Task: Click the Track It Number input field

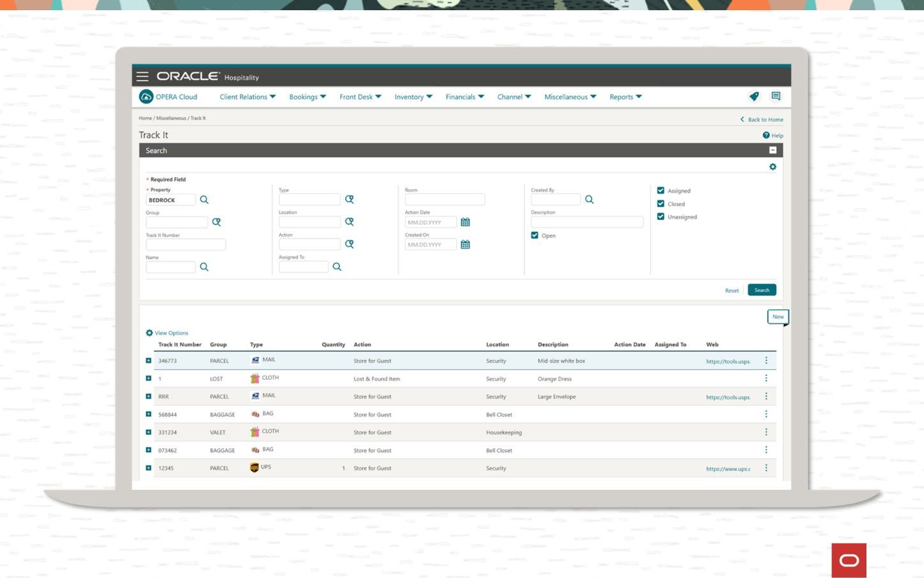Action: [x=185, y=244]
